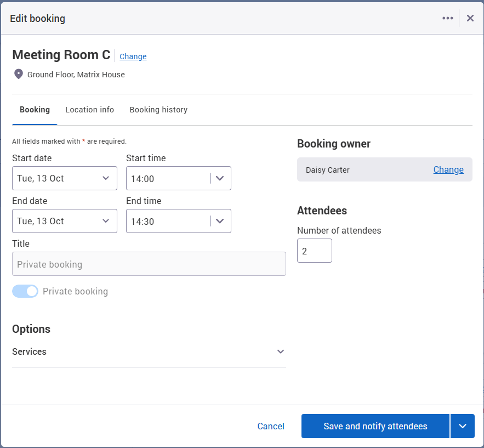Switch to the Booking tab

35,110
